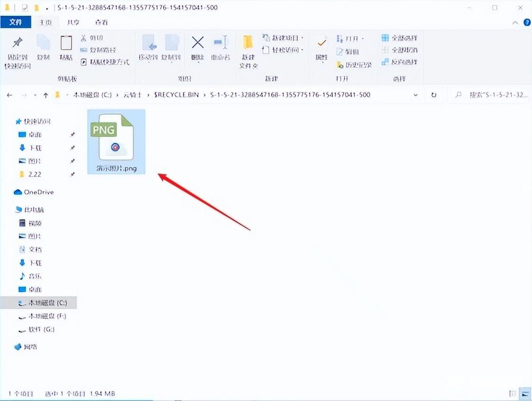The height and width of the screenshot is (401, 532).
Task: Open the File (文件) tab
Action: point(16,22)
